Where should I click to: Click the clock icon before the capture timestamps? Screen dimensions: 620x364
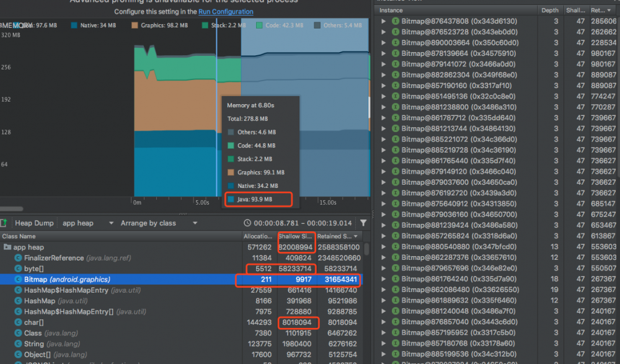coord(247,223)
